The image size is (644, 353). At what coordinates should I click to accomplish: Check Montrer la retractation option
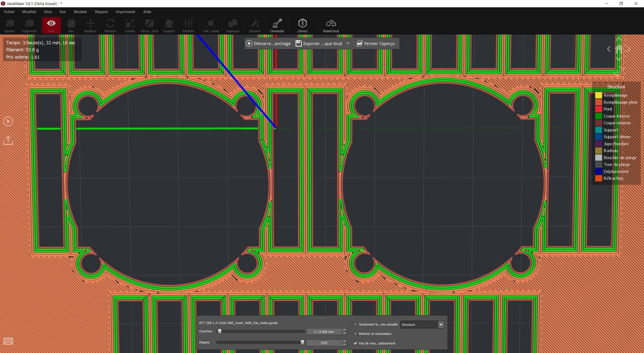pos(355,334)
